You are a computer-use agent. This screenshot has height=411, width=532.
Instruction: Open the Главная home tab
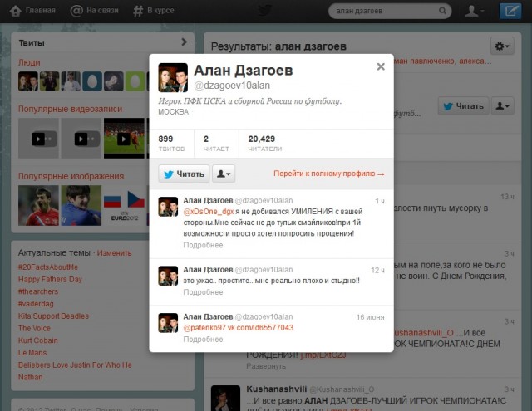tap(33, 11)
